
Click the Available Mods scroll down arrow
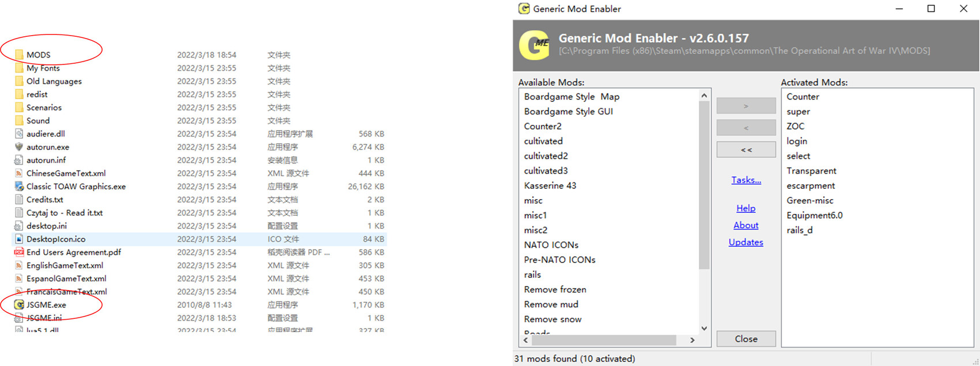[x=704, y=329]
